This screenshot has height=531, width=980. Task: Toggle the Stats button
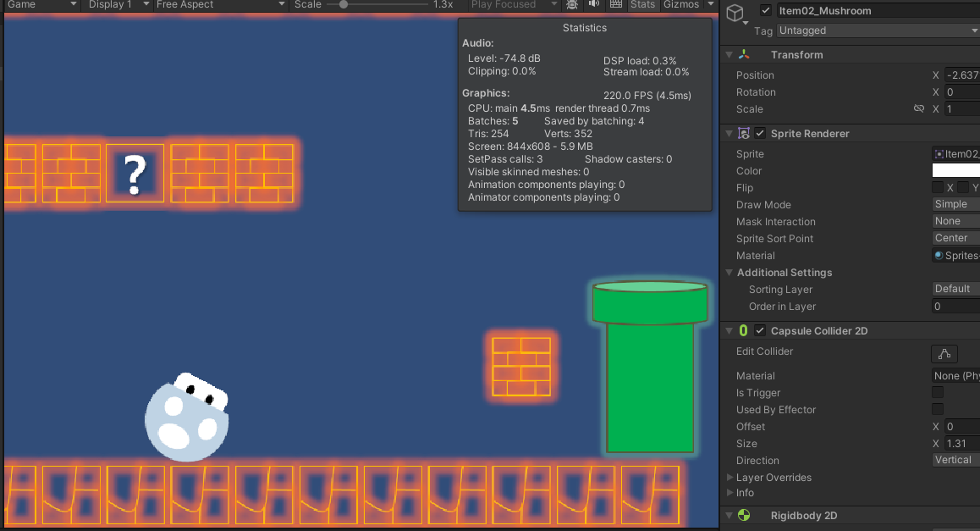(642, 4)
